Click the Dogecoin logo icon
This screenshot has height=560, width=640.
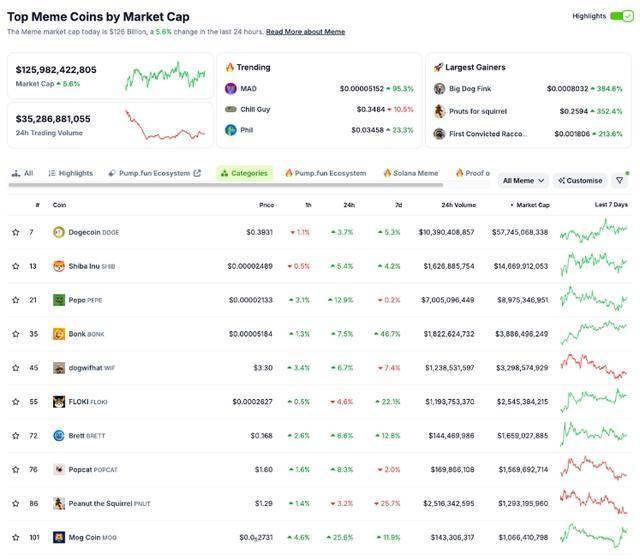click(x=59, y=232)
